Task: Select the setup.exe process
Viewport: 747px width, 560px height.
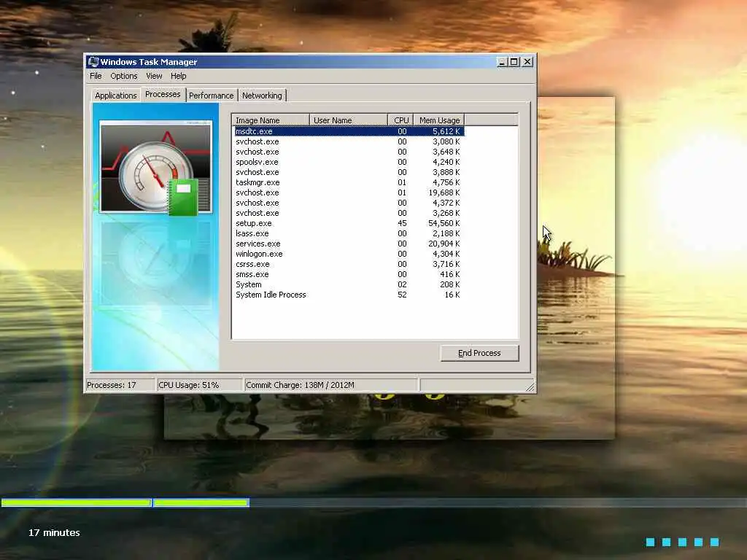Action: (349, 223)
